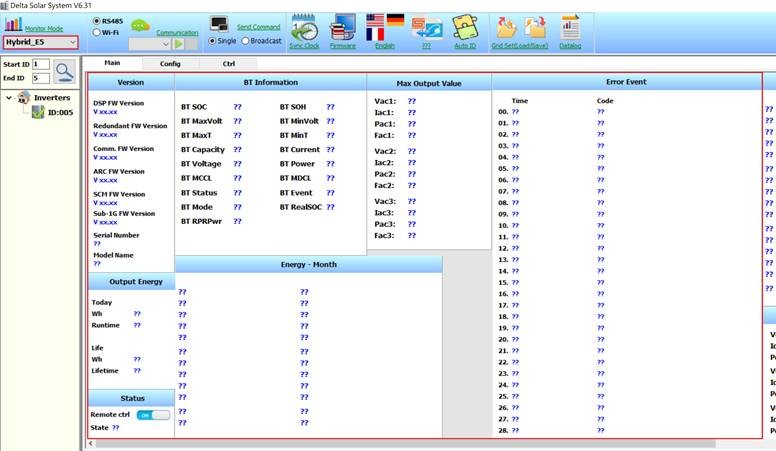Click the magnifier search inverters icon

point(64,72)
